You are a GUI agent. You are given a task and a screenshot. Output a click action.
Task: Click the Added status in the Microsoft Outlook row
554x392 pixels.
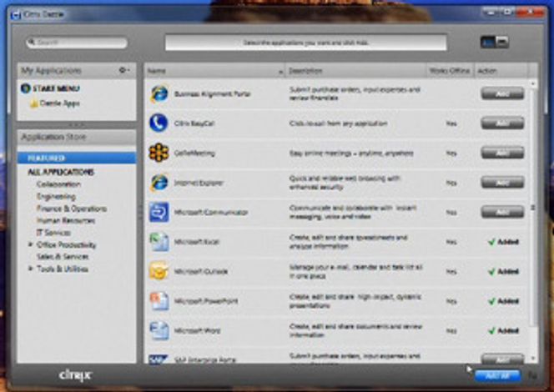[x=503, y=272]
